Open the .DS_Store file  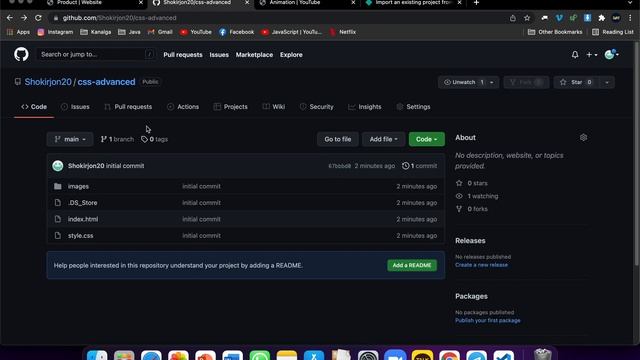(x=82, y=203)
